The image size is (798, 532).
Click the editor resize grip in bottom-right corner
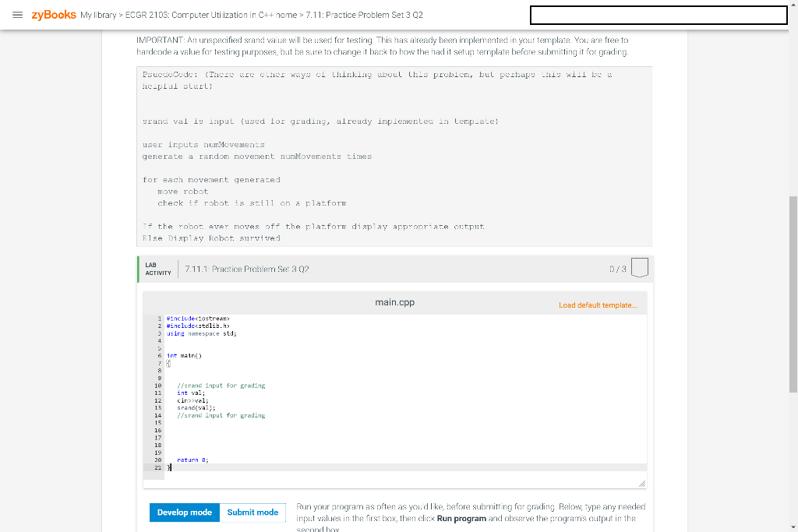[644, 484]
